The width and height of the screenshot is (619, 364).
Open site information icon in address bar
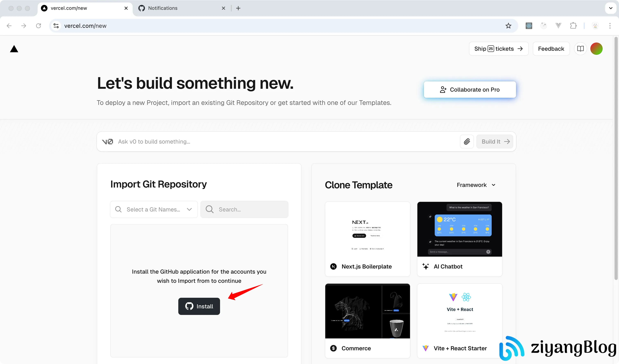(56, 26)
